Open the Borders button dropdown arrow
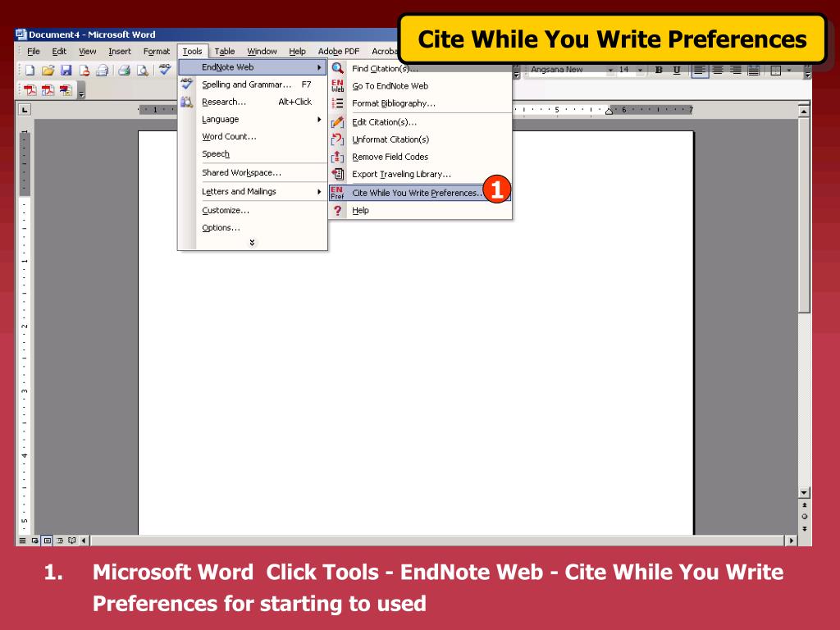 (x=789, y=71)
